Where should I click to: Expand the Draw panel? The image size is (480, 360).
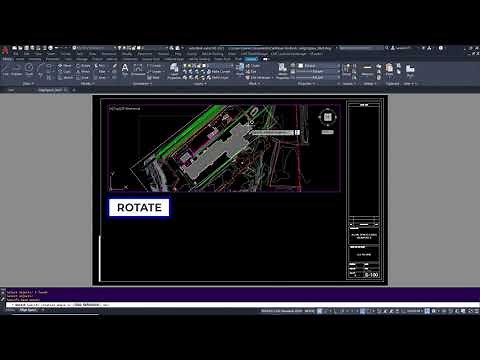(x=28, y=84)
